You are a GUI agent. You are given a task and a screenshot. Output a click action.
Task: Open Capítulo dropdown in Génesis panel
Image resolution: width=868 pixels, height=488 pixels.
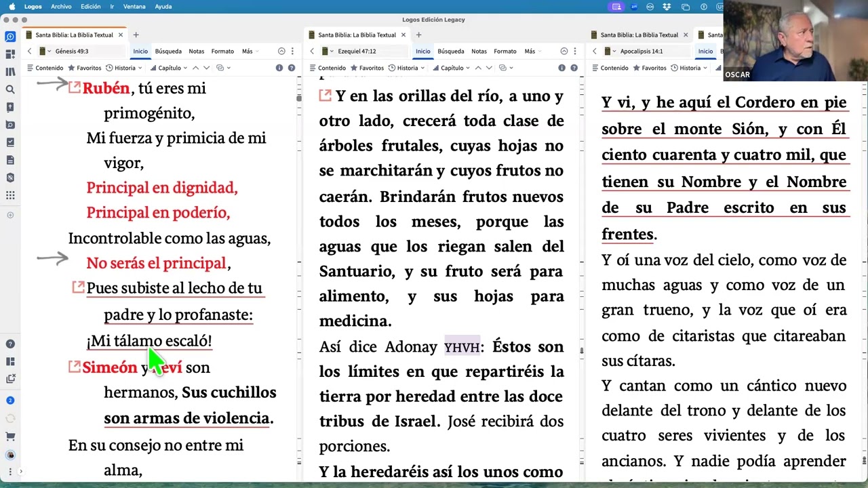pos(168,68)
